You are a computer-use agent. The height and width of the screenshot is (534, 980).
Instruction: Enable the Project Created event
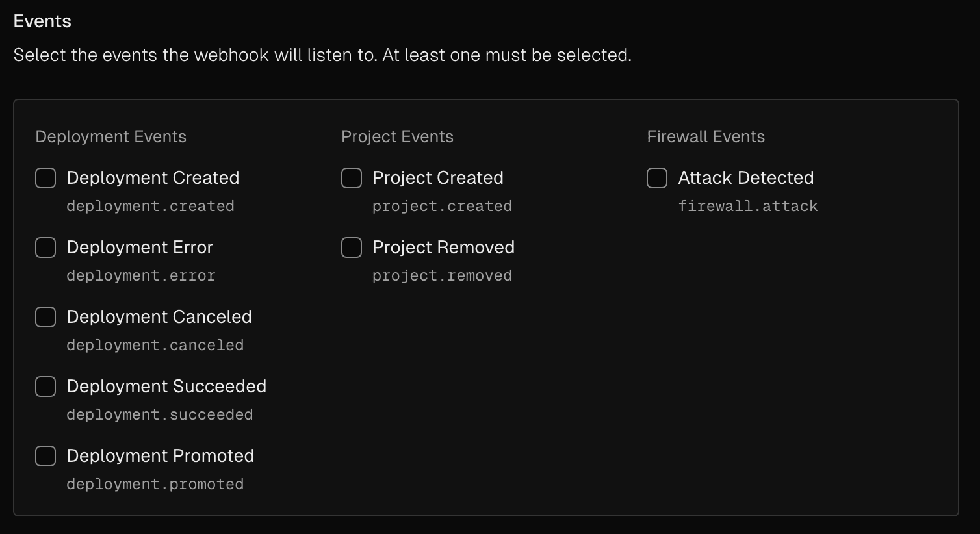coord(351,177)
